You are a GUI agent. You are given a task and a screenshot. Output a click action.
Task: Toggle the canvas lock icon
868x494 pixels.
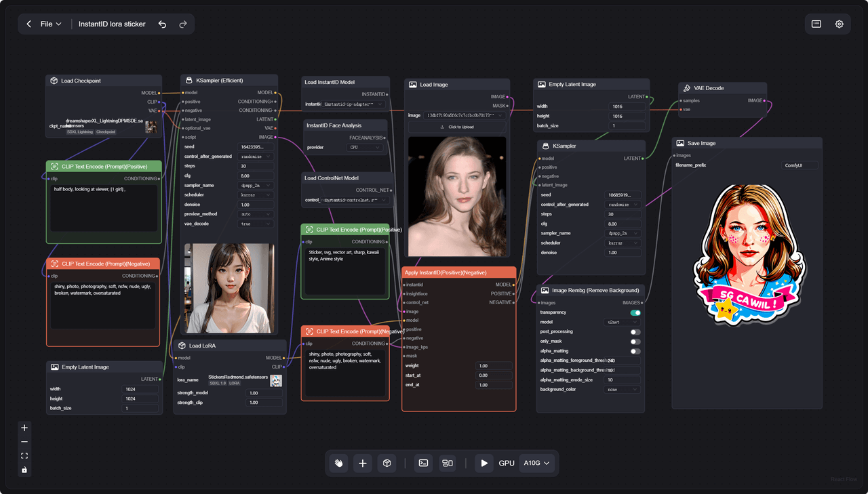[24, 470]
